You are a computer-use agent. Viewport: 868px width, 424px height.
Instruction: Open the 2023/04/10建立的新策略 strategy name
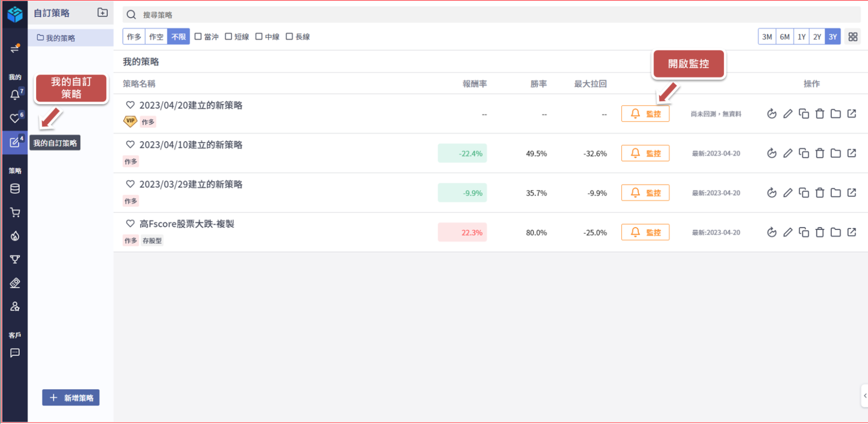tap(191, 145)
